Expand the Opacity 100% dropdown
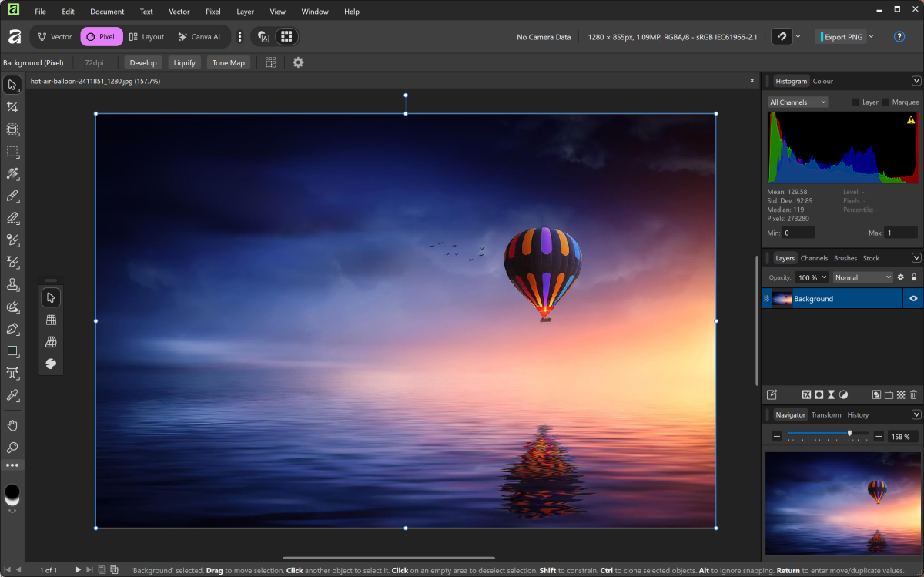This screenshot has height=577, width=924. (x=812, y=277)
